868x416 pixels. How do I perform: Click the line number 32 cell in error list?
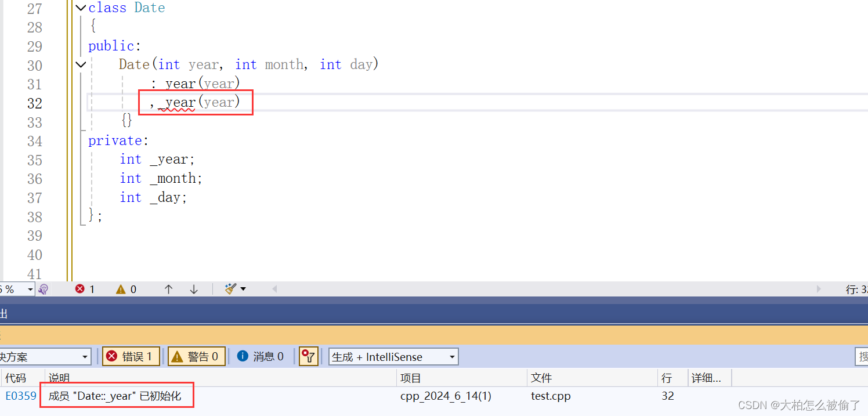click(x=668, y=396)
